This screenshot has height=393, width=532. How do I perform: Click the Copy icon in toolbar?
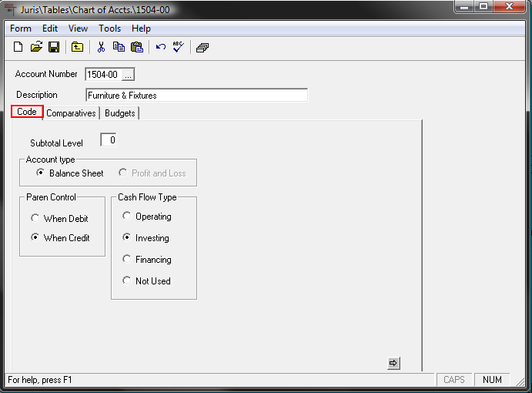point(119,47)
